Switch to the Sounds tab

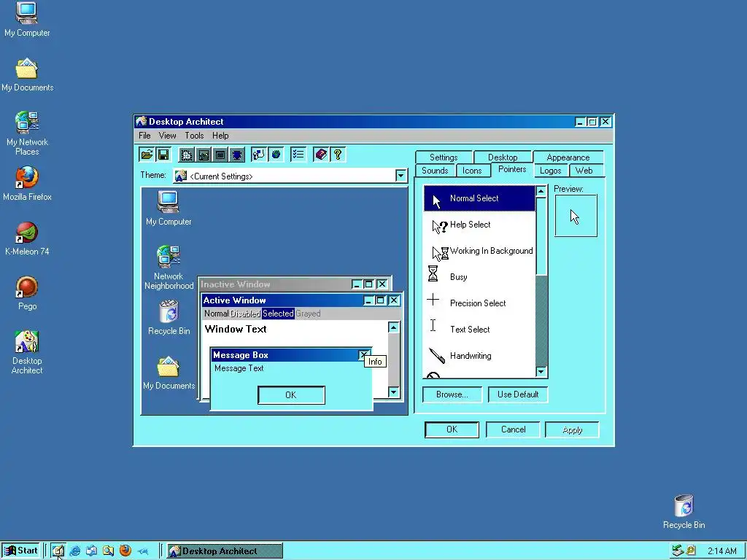[435, 171]
